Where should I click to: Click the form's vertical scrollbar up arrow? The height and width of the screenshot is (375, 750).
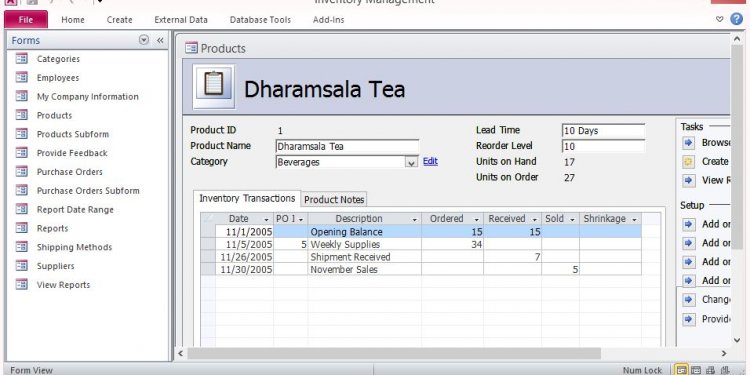point(737,39)
